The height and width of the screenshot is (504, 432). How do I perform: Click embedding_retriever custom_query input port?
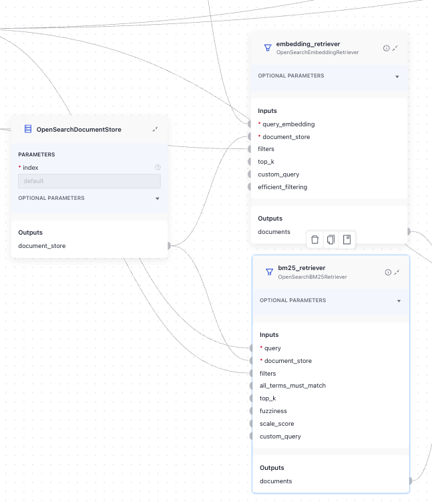tap(250, 174)
